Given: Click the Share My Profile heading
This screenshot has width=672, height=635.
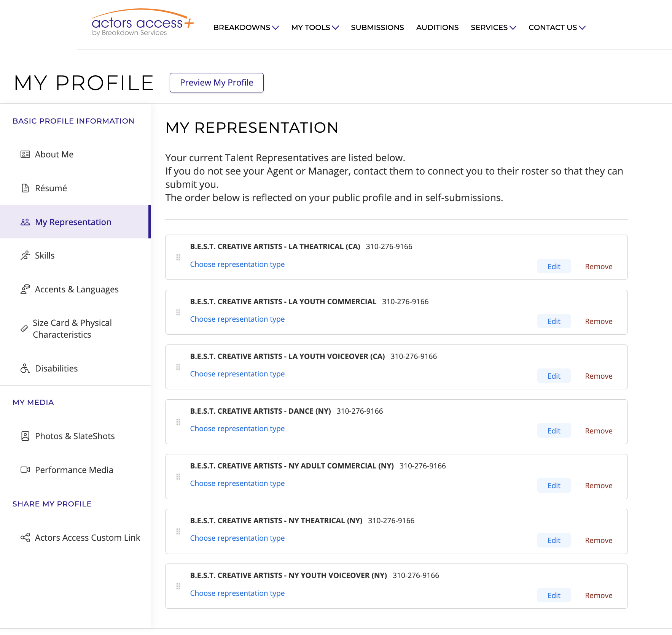Looking at the screenshot, I should click(x=52, y=504).
